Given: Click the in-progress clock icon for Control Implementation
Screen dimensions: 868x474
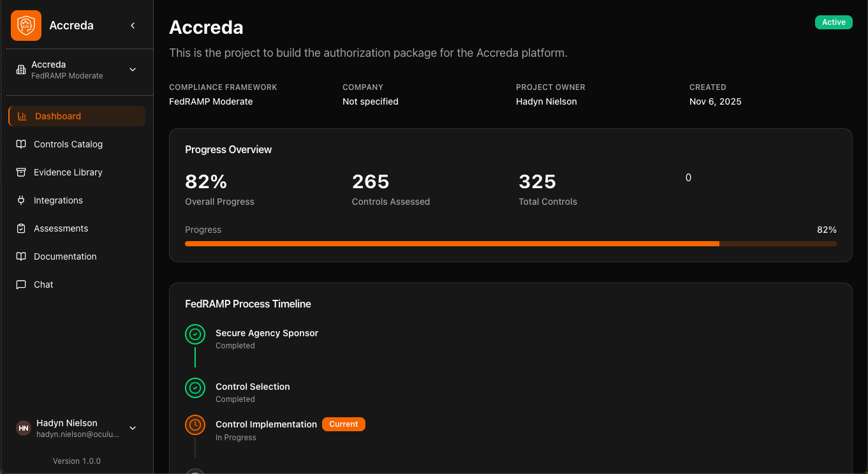Looking at the screenshot, I should click(x=195, y=425).
